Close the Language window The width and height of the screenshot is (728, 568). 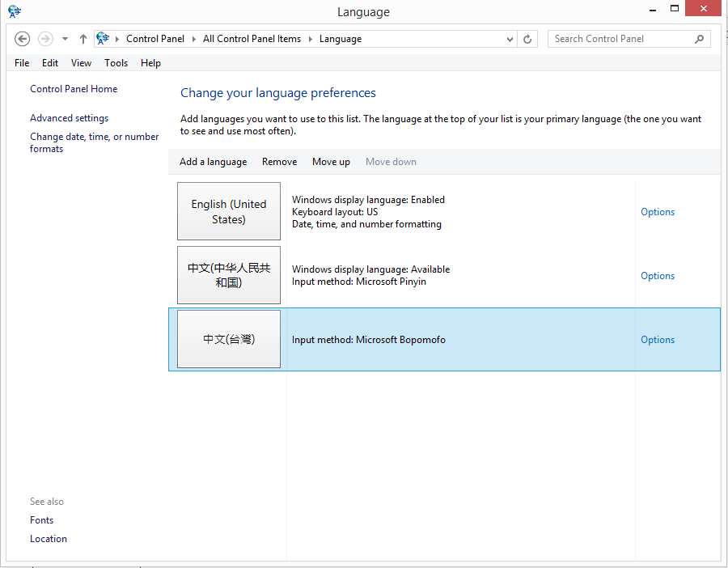click(703, 8)
